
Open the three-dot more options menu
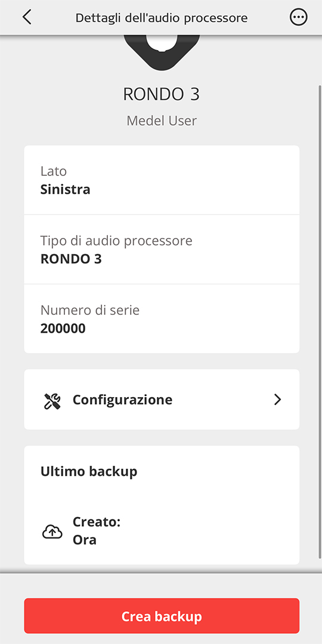point(299,18)
